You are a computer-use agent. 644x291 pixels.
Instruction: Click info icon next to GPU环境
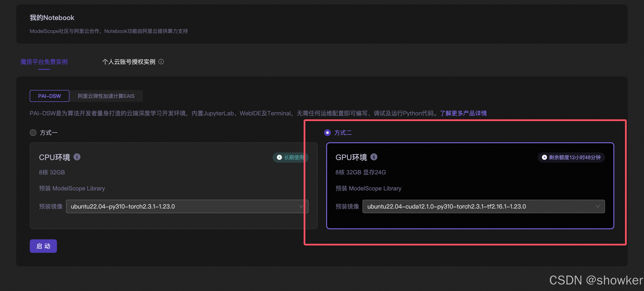(x=374, y=157)
